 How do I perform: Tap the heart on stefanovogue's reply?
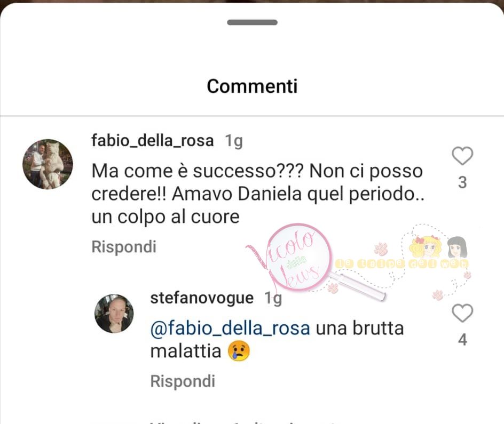(462, 313)
